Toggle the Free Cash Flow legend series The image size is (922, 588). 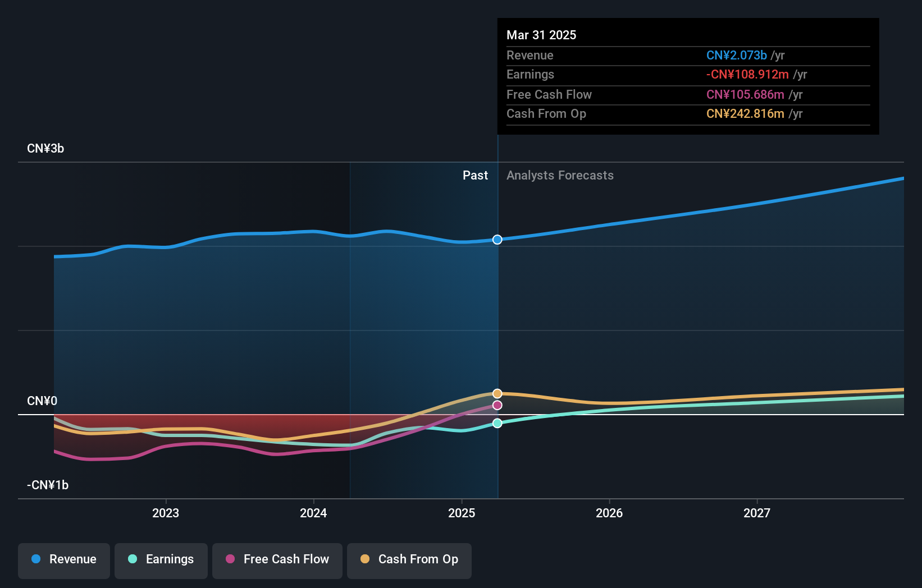[277, 561]
